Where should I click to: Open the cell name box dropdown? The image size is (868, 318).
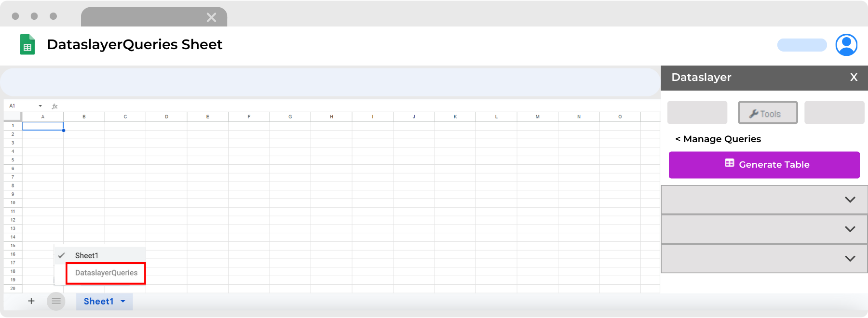(40, 106)
